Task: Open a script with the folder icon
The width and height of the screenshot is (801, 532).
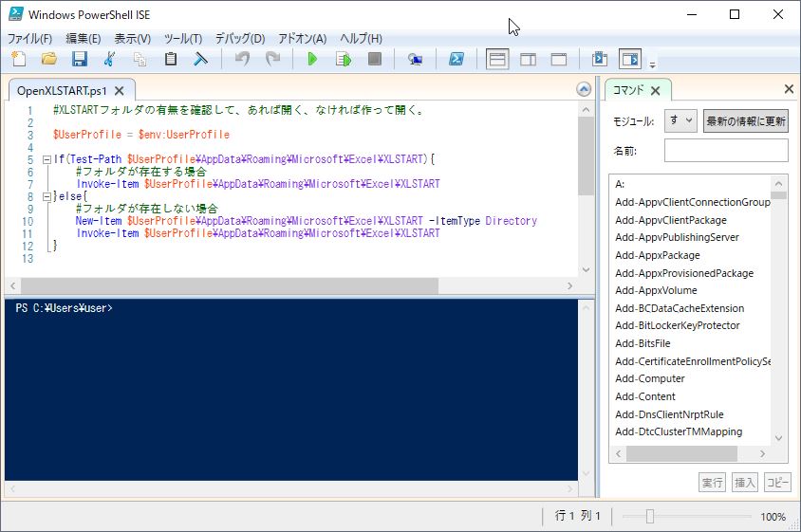Action: [49, 59]
